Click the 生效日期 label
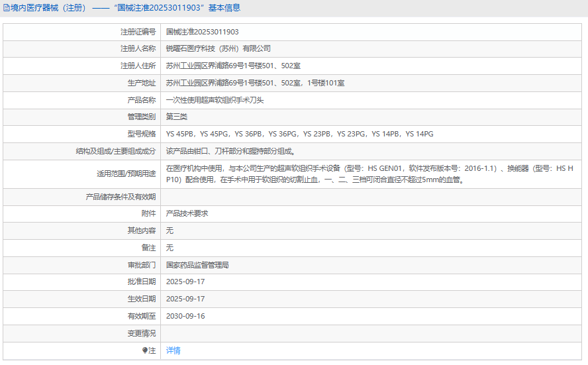 142,299
